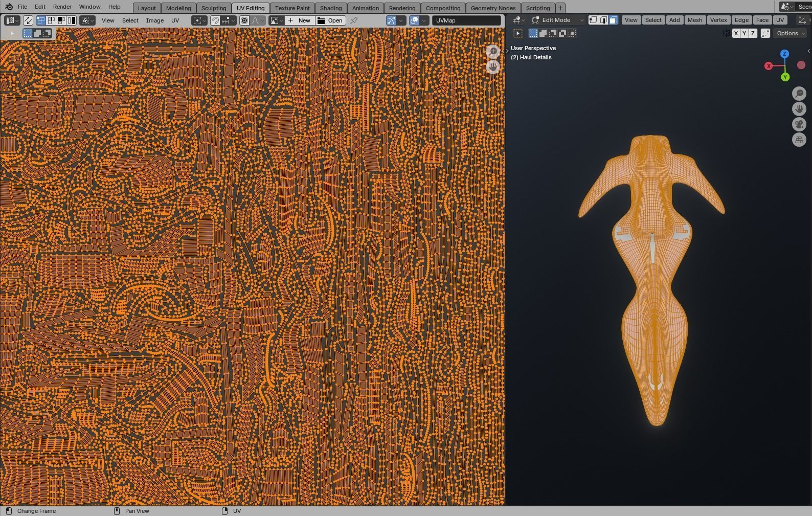Select the tweak tool in 3D viewport

click(518, 33)
